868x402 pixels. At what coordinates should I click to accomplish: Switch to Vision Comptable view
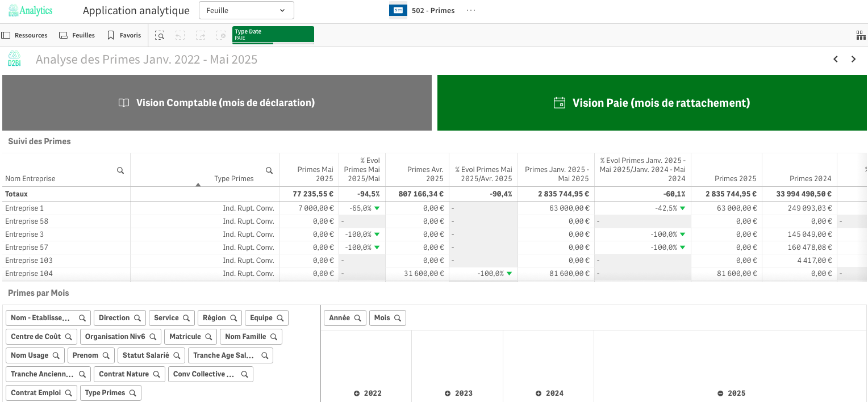point(217,103)
